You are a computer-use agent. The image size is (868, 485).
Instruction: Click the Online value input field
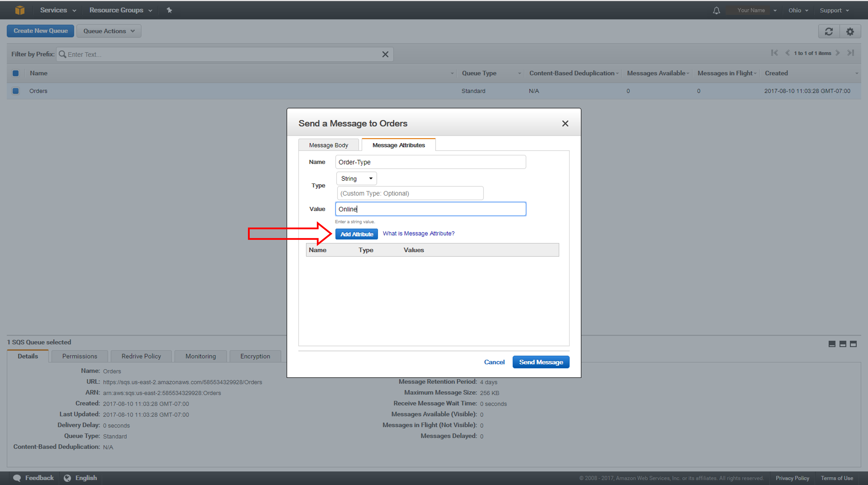pos(431,209)
